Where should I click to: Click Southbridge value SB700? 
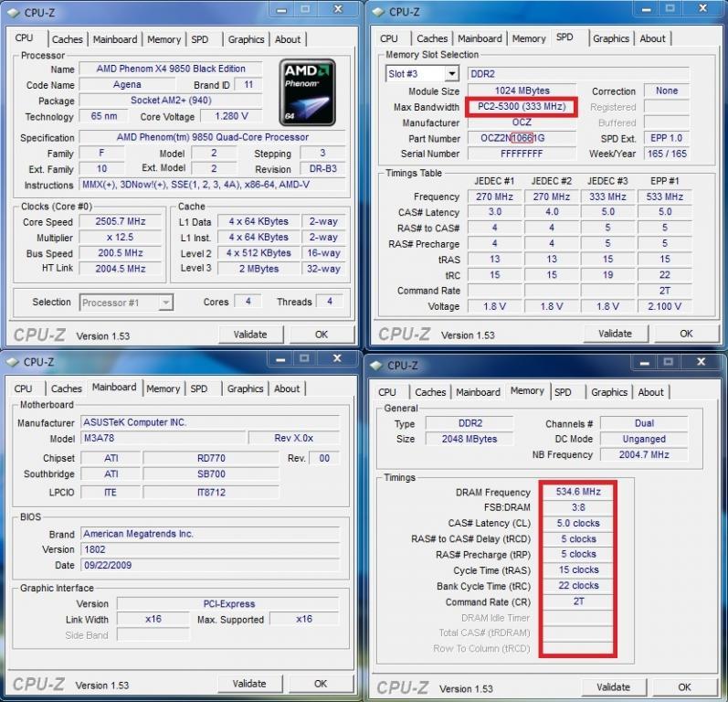tap(211, 473)
